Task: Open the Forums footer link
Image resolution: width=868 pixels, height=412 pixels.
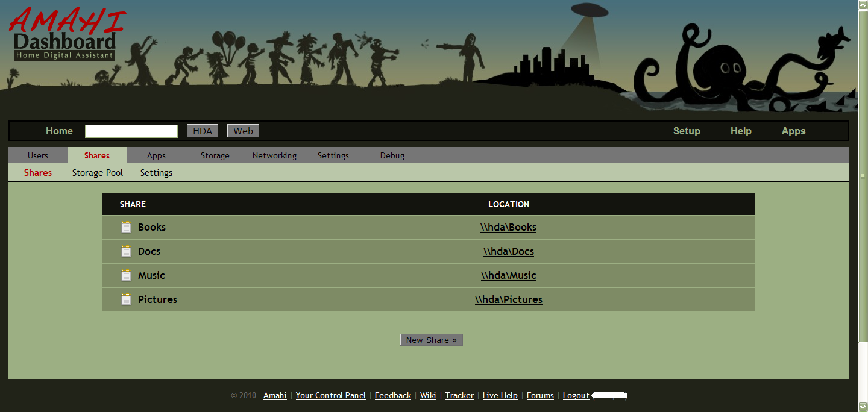Action: click(540, 396)
